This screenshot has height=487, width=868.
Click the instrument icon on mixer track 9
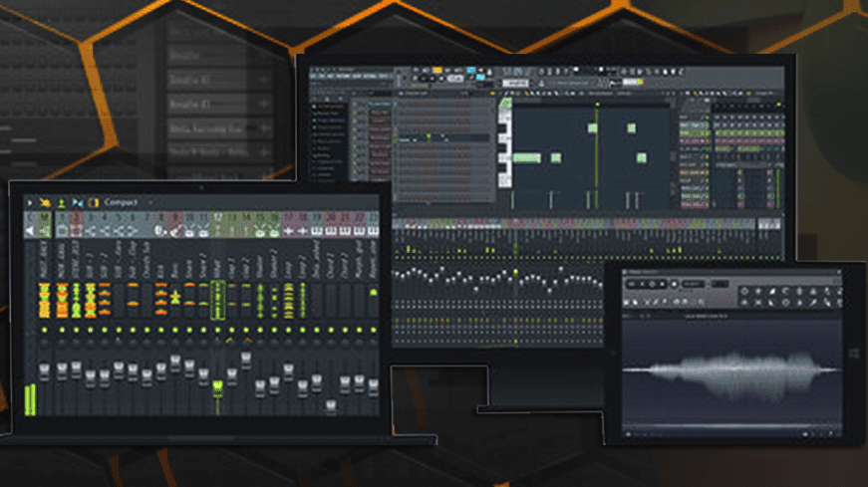pos(175,231)
